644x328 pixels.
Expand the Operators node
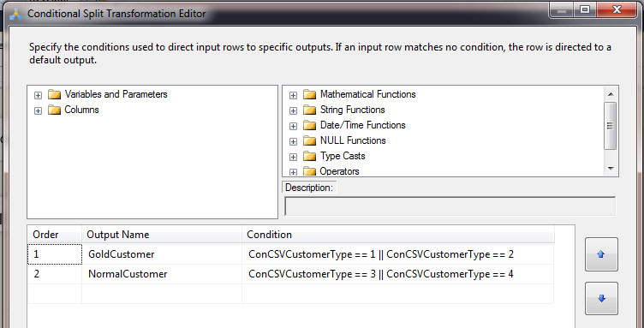pos(293,172)
